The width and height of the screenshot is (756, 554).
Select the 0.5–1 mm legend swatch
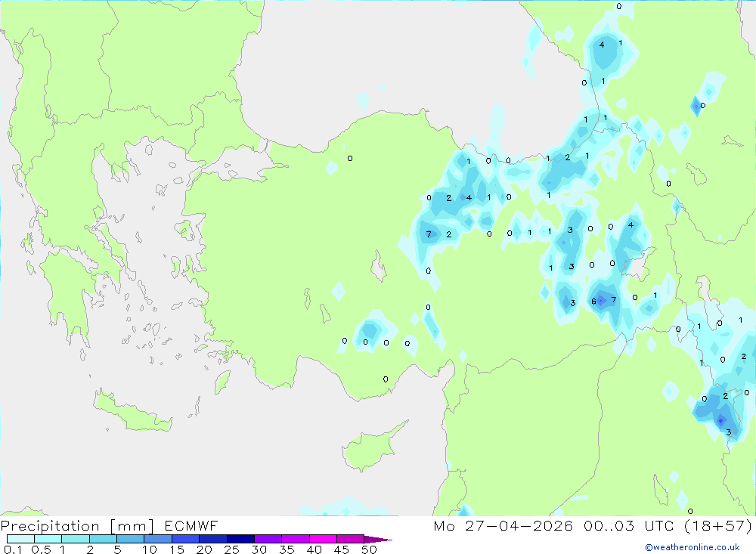click(48, 539)
